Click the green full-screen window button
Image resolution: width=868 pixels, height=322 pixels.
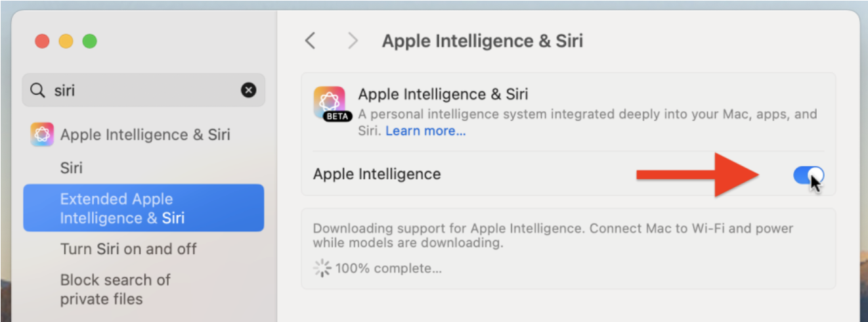[x=89, y=41]
